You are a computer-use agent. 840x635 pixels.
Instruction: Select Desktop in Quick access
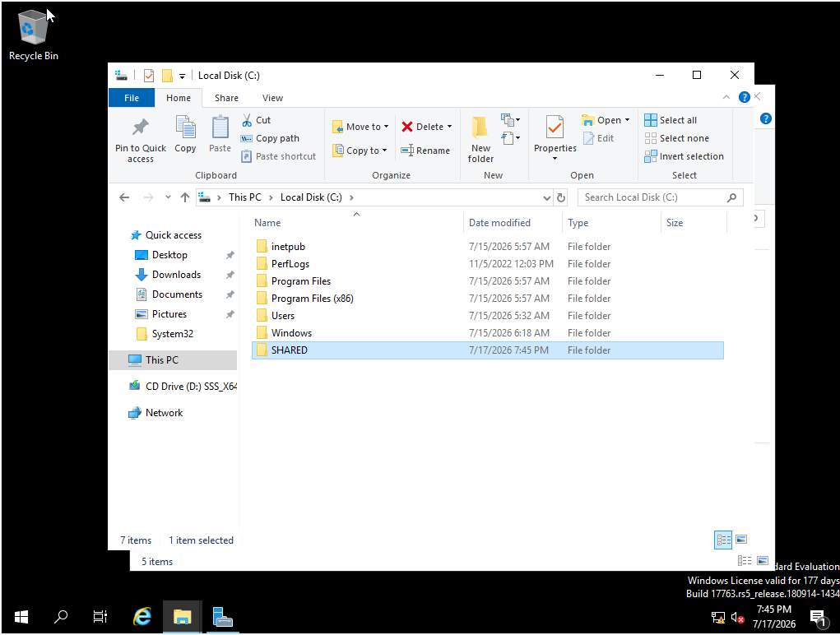coord(169,255)
